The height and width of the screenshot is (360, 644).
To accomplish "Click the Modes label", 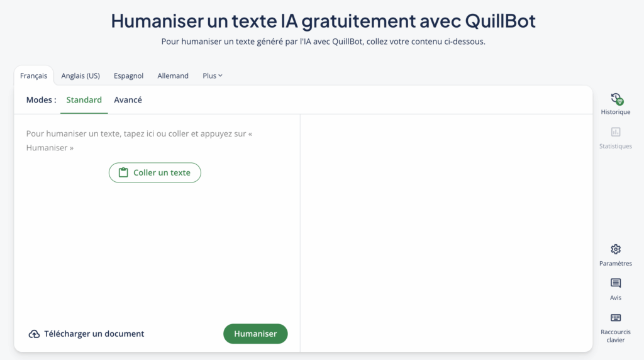I will coord(41,100).
